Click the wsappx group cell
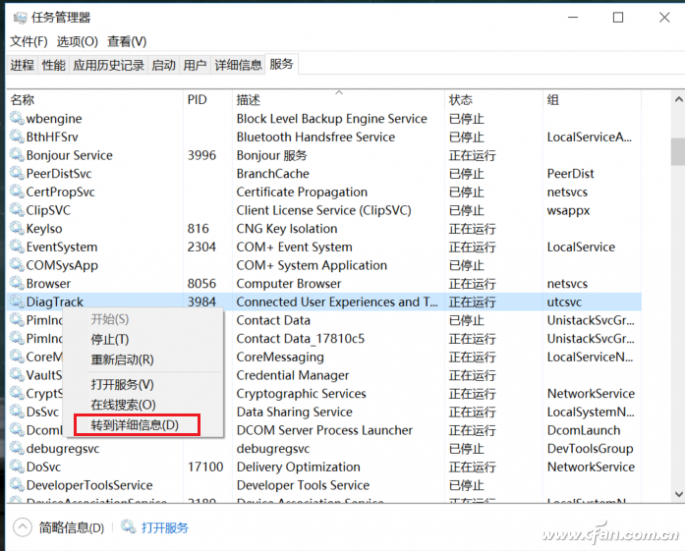The image size is (685, 551). [568, 210]
